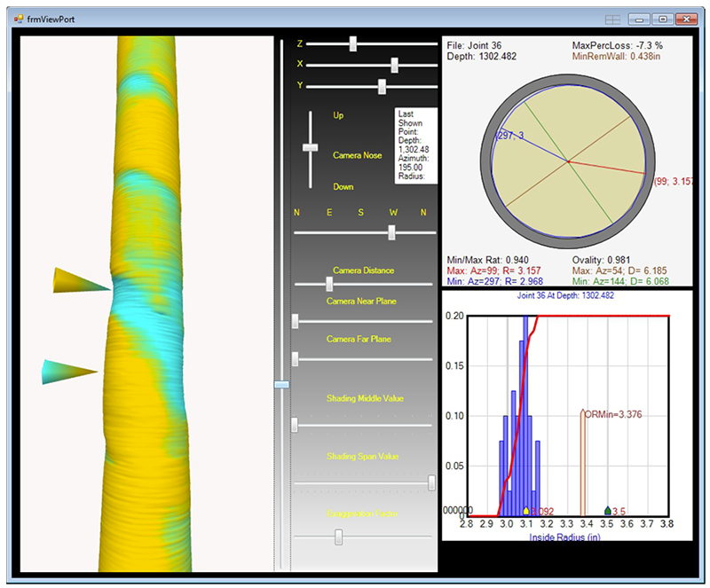Click the green 'Min: Az=144; D= 6.068' text

(x=620, y=281)
